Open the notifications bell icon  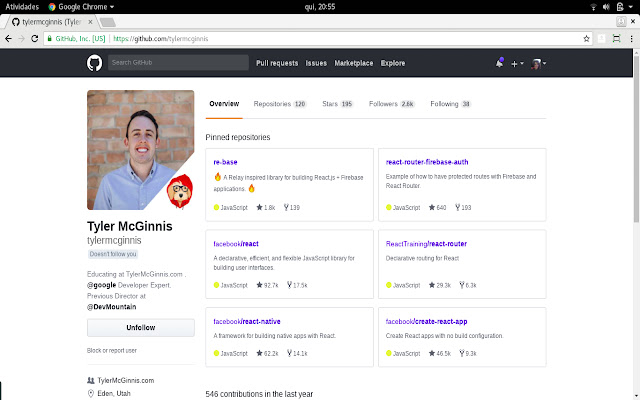[x=499, y=63]
